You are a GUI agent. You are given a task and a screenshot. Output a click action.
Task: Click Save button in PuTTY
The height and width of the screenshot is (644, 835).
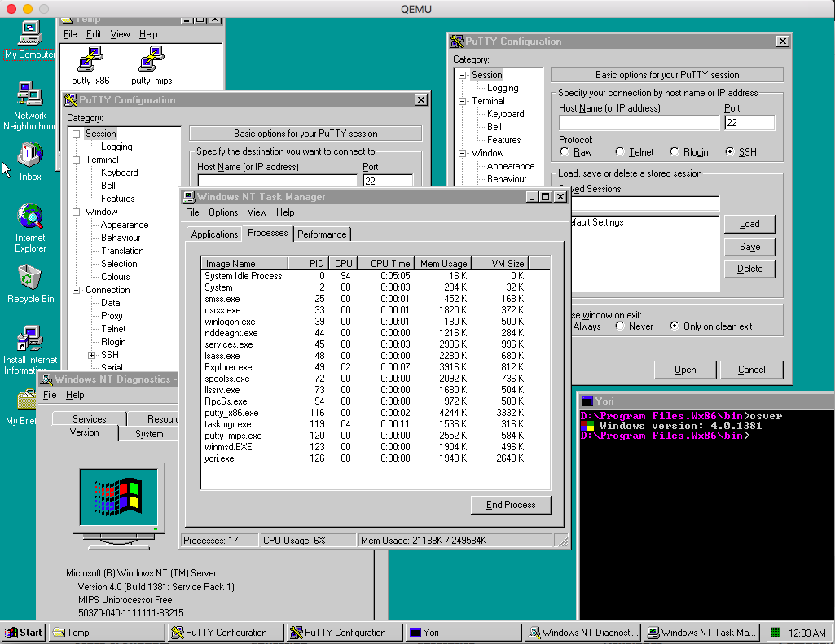(749, 247)
